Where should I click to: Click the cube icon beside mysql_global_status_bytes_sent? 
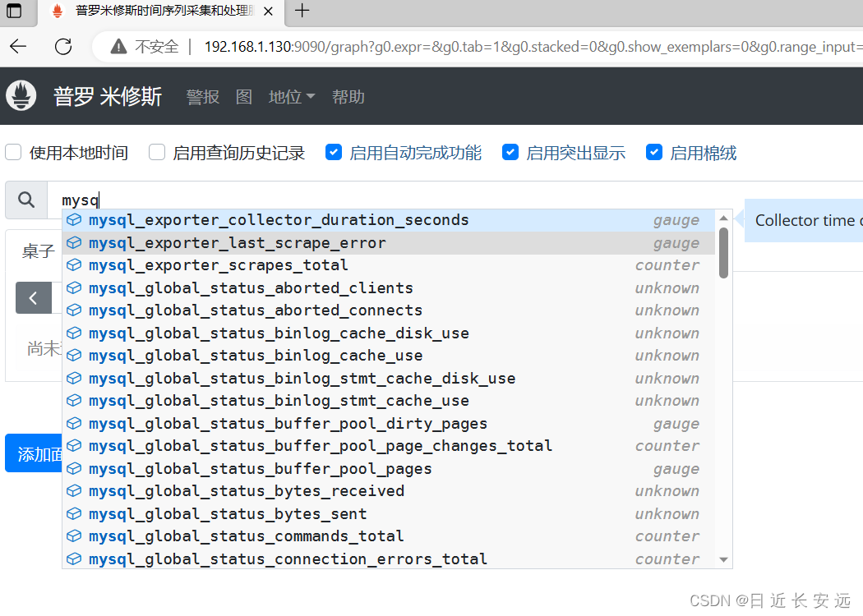pos(74,513)
